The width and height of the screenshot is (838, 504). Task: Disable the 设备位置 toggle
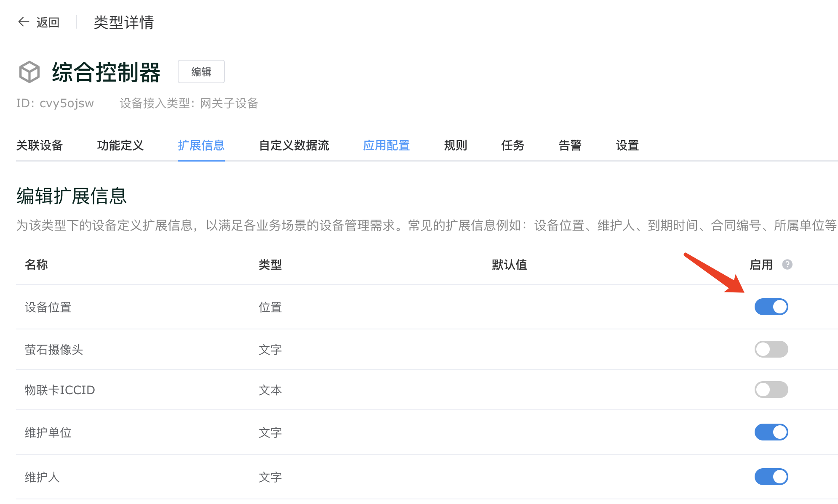coord(771,307)
